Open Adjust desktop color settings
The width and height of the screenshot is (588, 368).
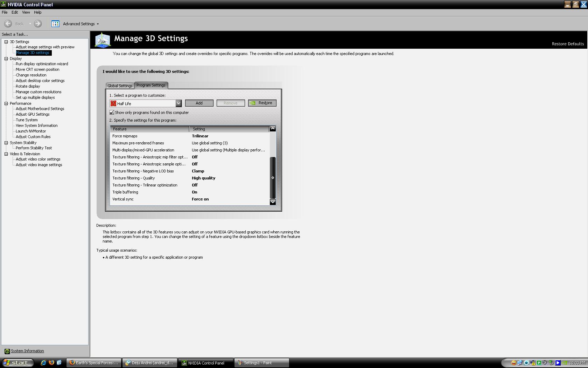click(40, 81)
